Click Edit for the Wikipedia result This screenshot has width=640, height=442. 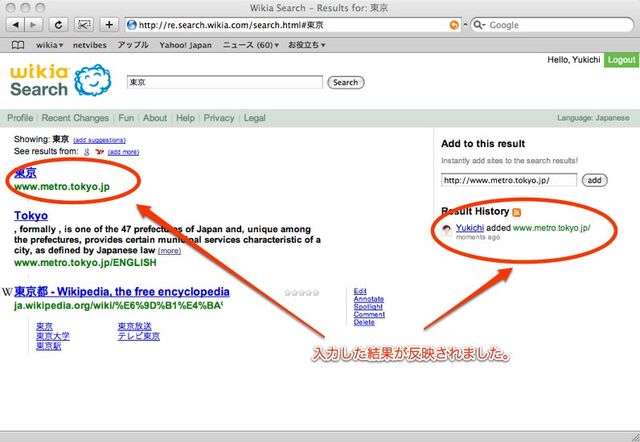click(x=360, y=291)
